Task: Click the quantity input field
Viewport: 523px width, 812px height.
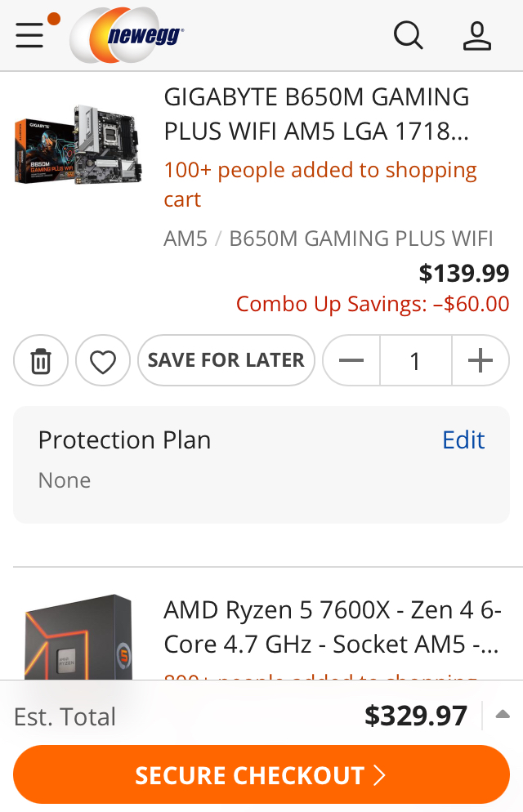Action: [x=416, y=360]
